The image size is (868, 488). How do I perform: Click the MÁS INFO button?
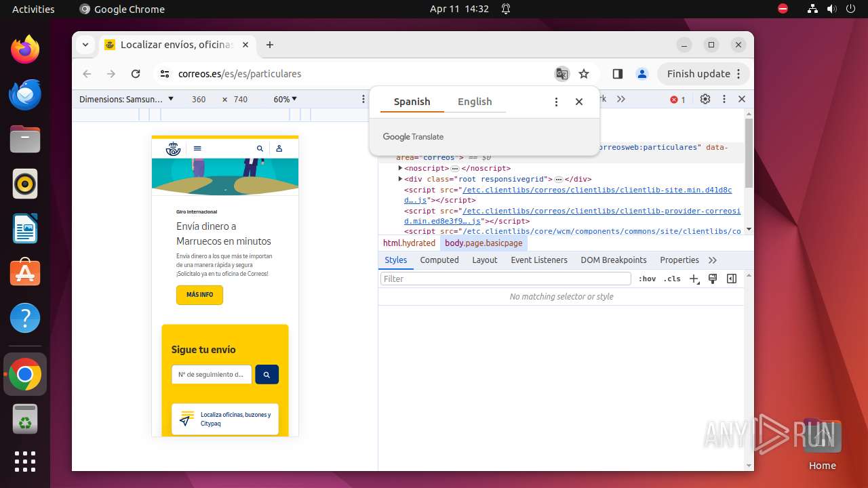(x=199, y=295)
